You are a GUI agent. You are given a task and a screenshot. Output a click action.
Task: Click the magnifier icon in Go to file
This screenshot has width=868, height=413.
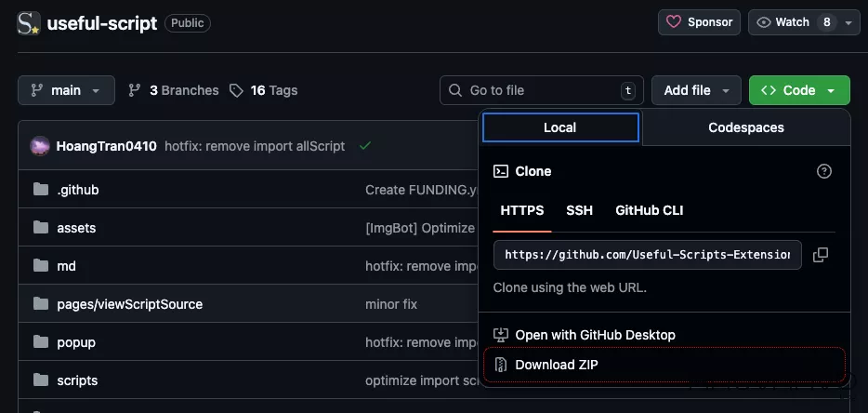click(x=455, y=90)
